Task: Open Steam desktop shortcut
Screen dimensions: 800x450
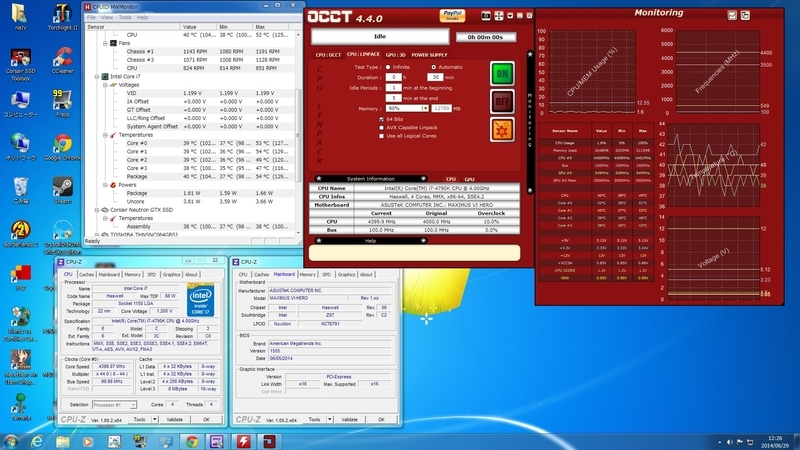Action: [62, 190]
